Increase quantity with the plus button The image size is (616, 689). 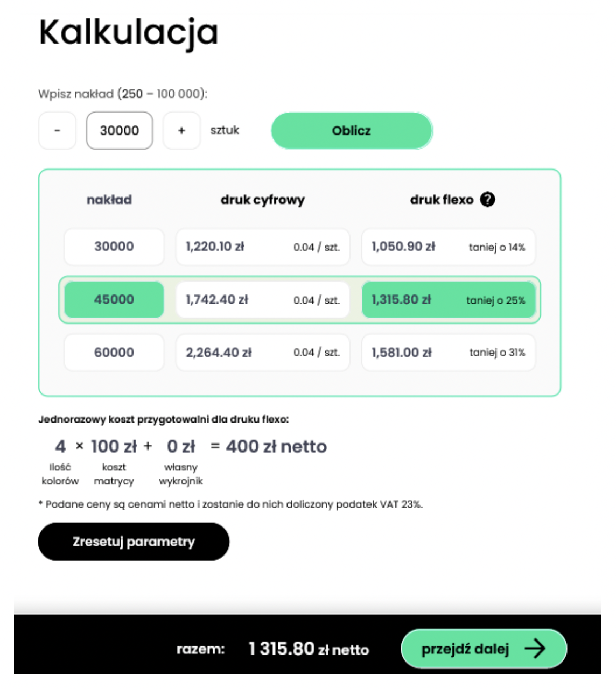[181, 131]
